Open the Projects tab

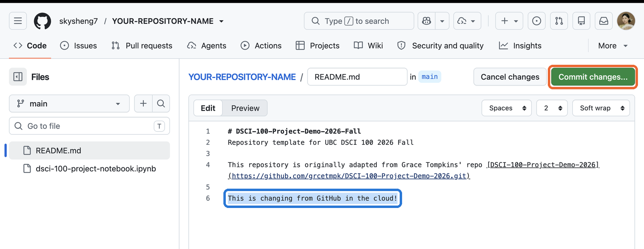coord(318,46)
